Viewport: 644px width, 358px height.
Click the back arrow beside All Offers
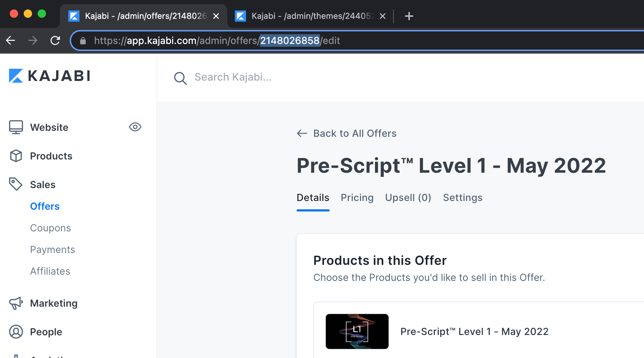point(302,133)
